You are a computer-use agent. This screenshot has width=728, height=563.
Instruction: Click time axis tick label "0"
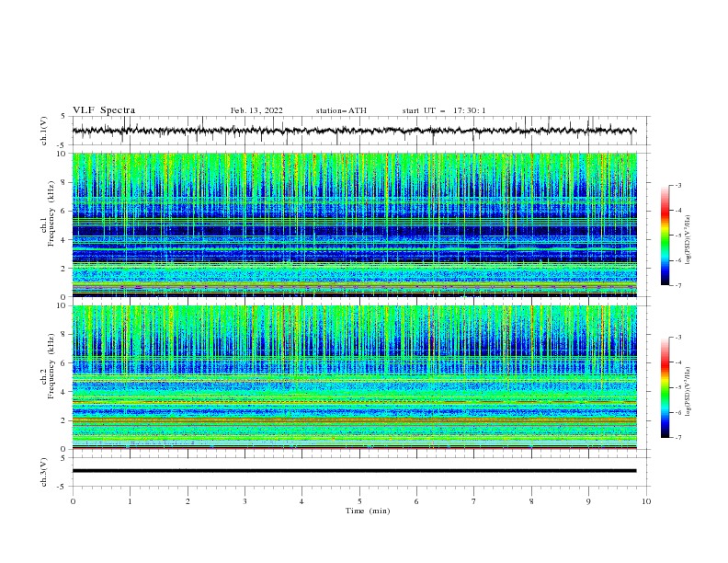pyautogui.click(x=73, y=501)
